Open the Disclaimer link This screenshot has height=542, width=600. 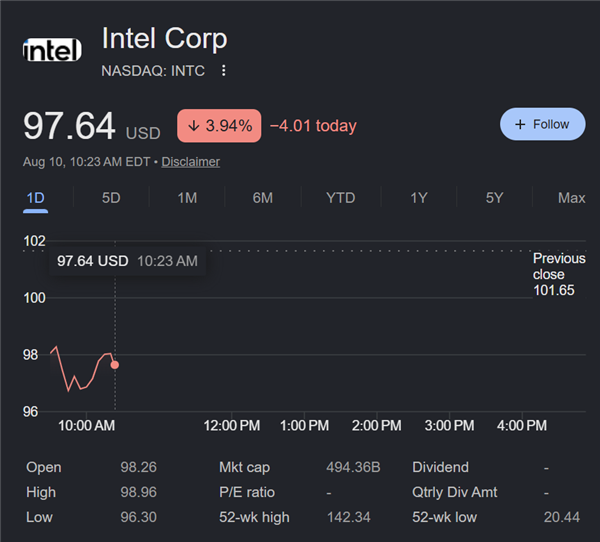click(191, 162)
